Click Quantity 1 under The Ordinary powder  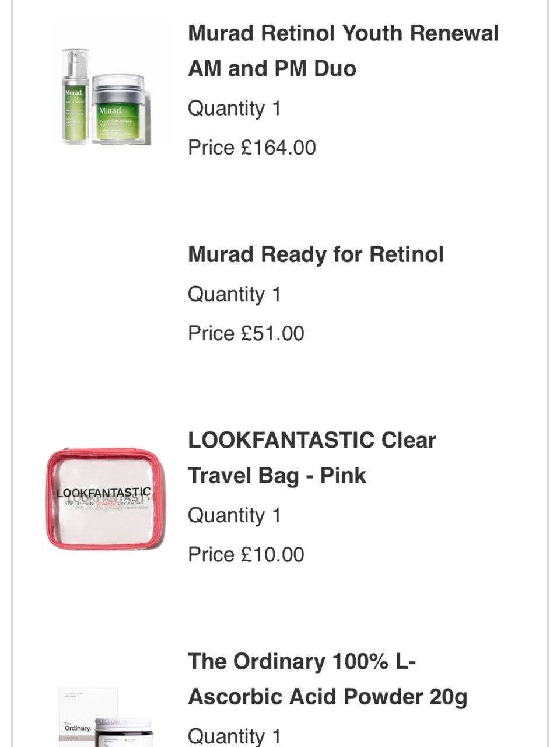click(235, 736)
